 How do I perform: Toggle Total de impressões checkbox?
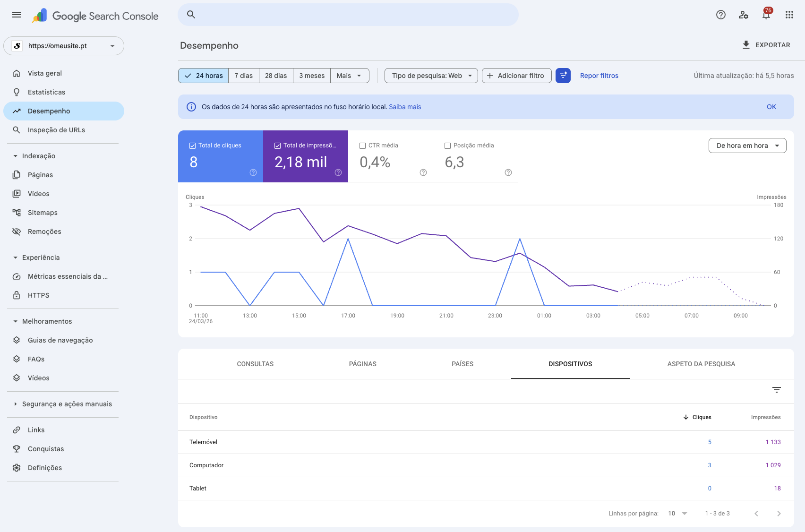tap(277, 146)
